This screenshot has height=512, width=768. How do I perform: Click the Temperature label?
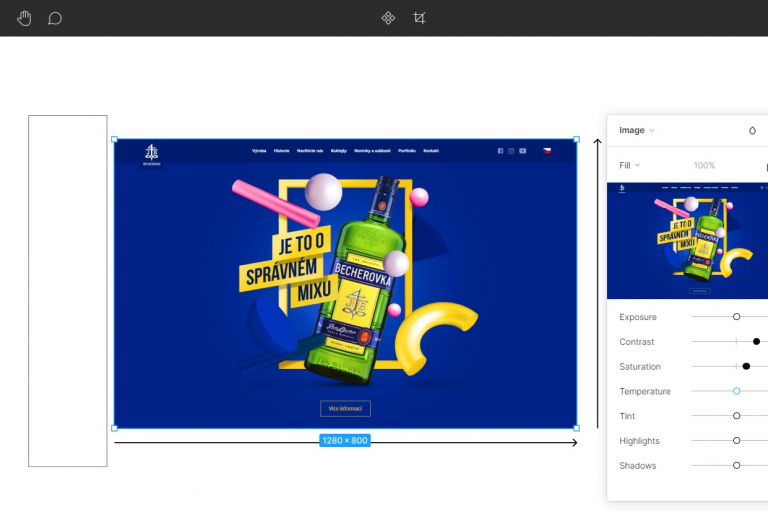pos(645,391)
